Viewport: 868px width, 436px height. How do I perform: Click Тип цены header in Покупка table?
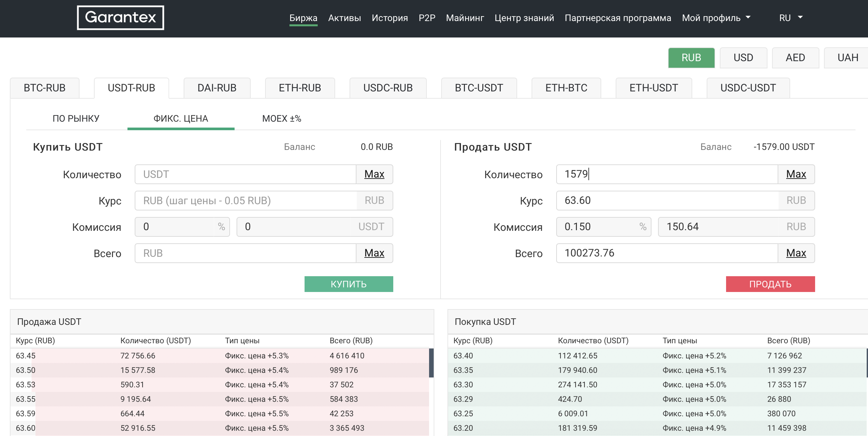(680, 341)
